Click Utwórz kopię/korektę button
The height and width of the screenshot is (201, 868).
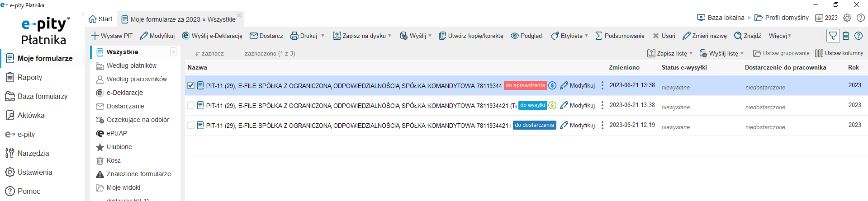tap(471, 36)
